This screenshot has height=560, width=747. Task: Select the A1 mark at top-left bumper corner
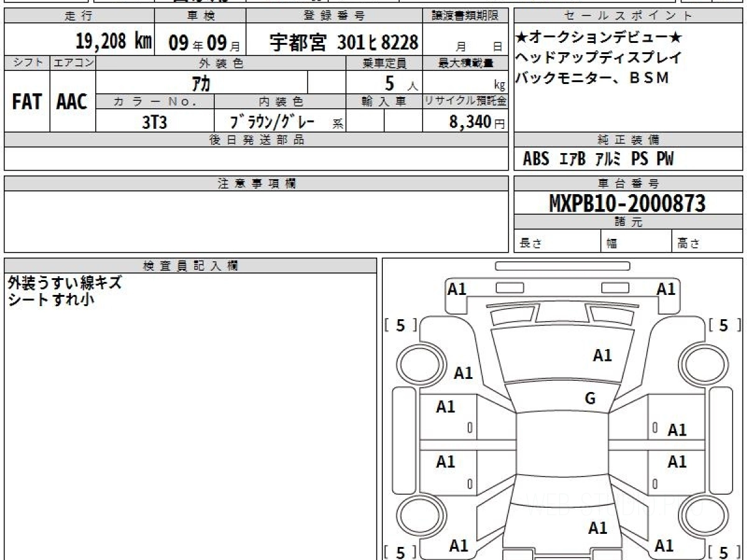coord(457,289)
